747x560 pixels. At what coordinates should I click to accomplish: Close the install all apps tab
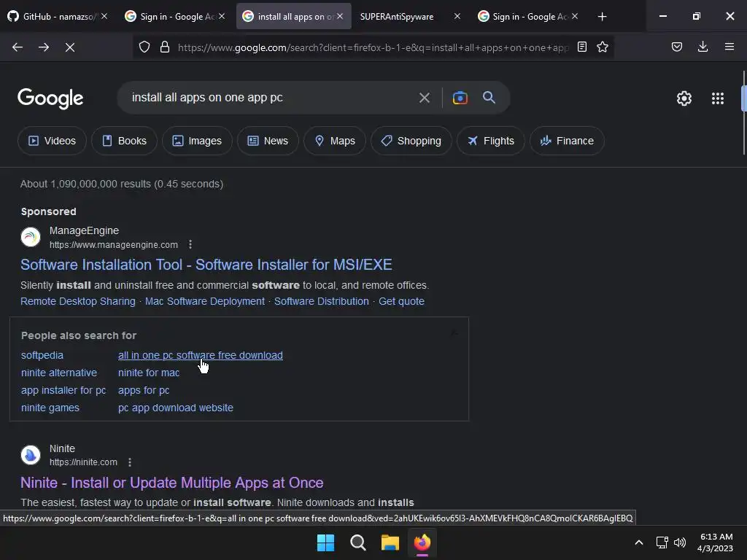tap(340, 17)
